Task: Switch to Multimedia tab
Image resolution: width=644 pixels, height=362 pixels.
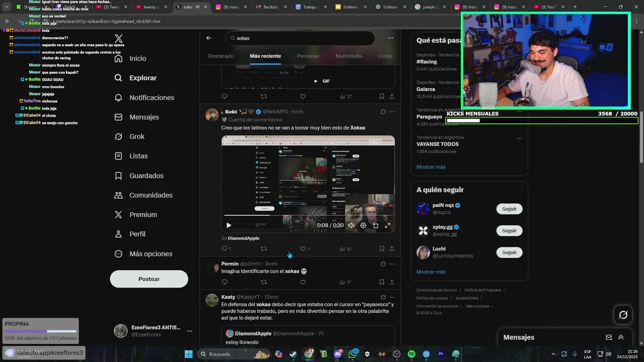Action: [x=349, y=56]
